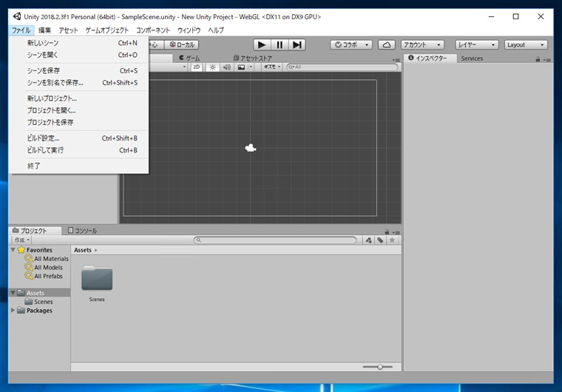Open the Edit (編集) menu
The width and height of the screenshot is (562, 392).
coord(45,30)
